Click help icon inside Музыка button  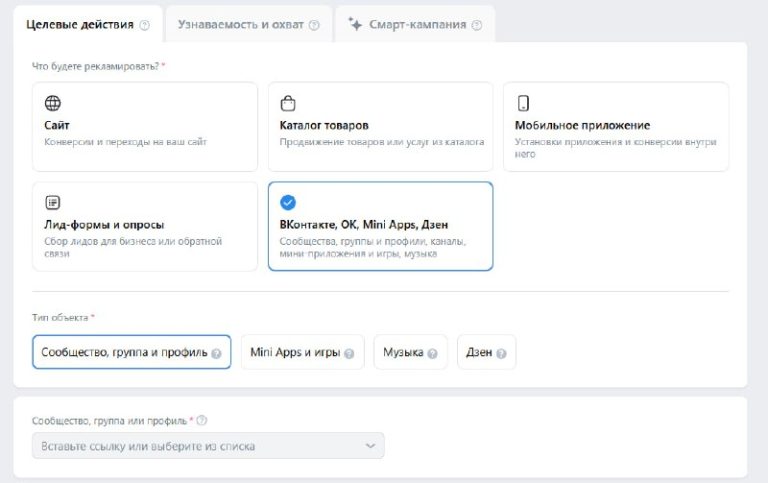point(432,353)
